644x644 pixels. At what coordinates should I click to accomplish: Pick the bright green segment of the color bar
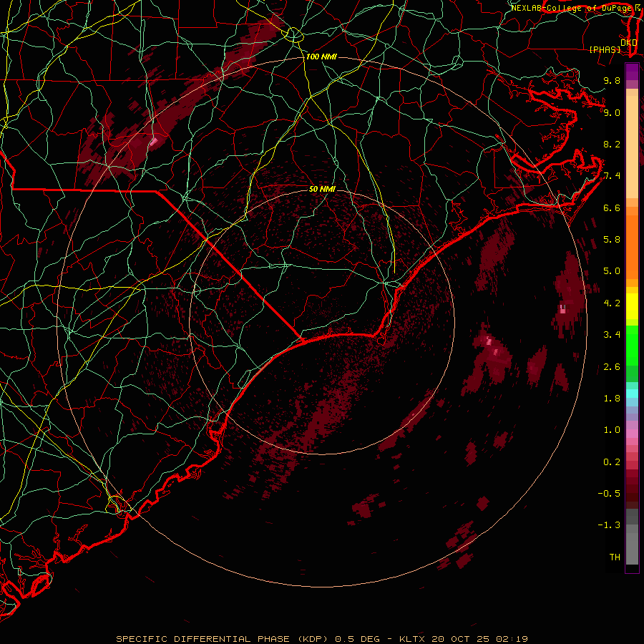point(632,346)
